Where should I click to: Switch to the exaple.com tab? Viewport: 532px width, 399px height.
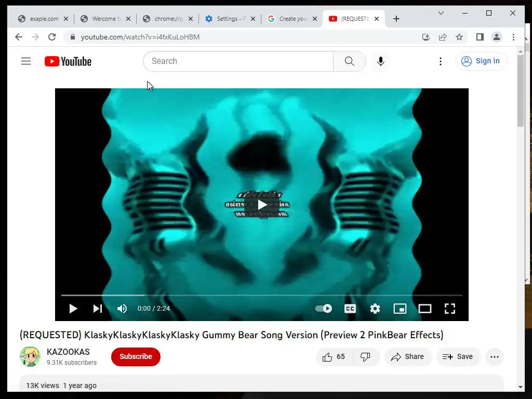(x=44, y=19)
